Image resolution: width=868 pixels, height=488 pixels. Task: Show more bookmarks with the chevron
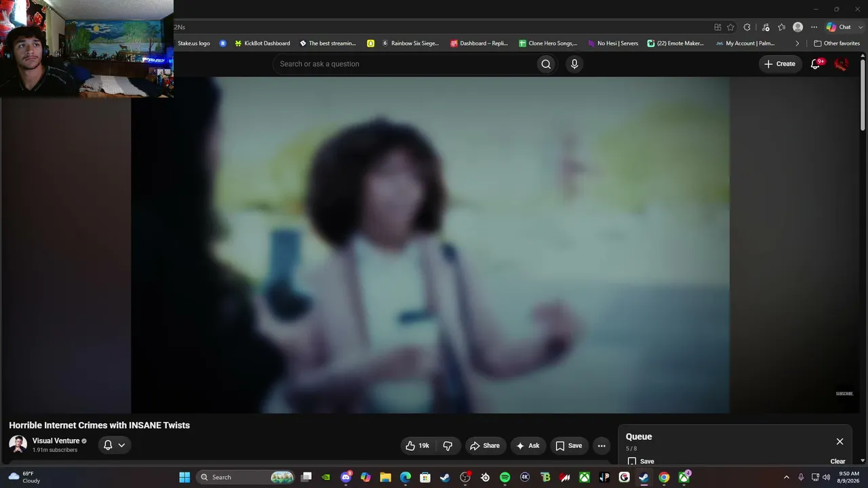click(x=797, y=43)
